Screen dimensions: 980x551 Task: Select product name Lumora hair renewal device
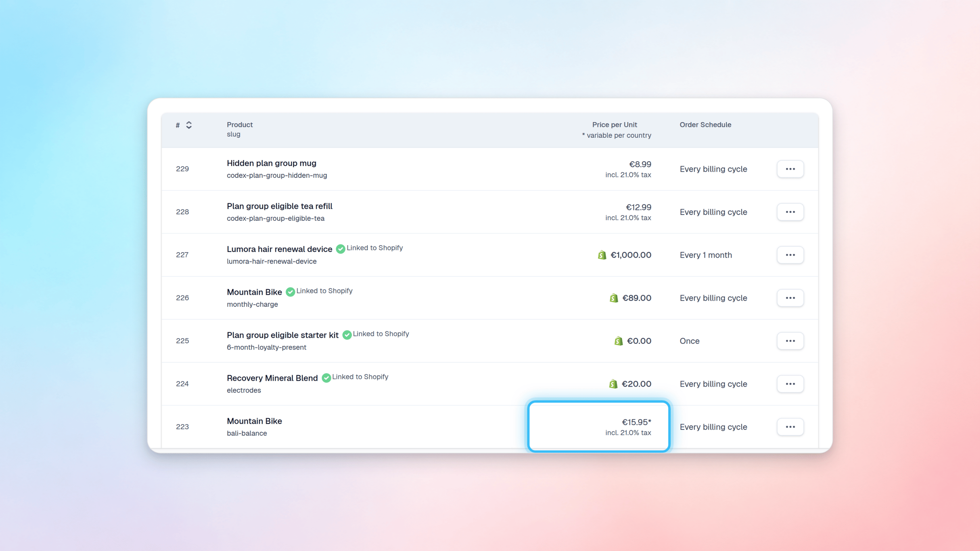pyautogui.click(x=280, y=249)
